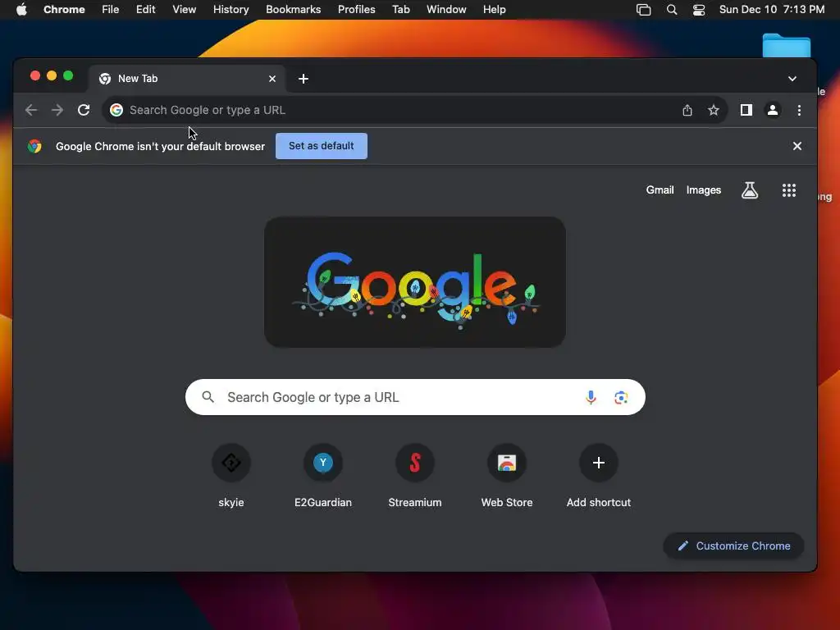Screen dimensions: 840x630
Task: Open the Gmail link
Action: [x=660, y=190]
